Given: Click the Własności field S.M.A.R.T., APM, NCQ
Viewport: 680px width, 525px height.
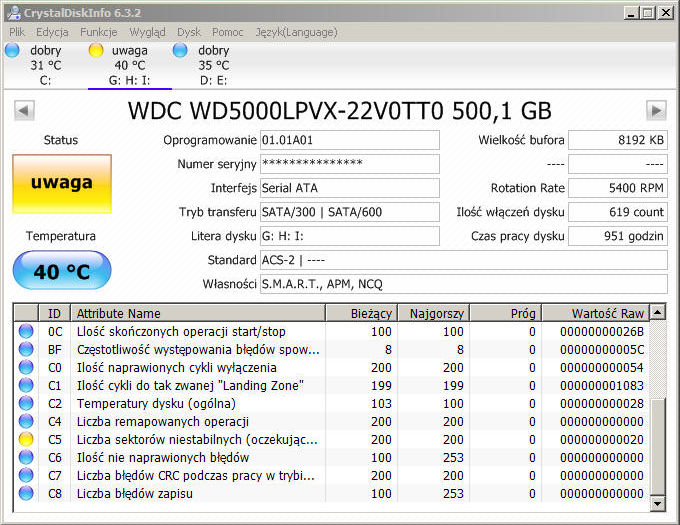Looking at the screenshot, I should pyautogui.click(x=464, y=284).
